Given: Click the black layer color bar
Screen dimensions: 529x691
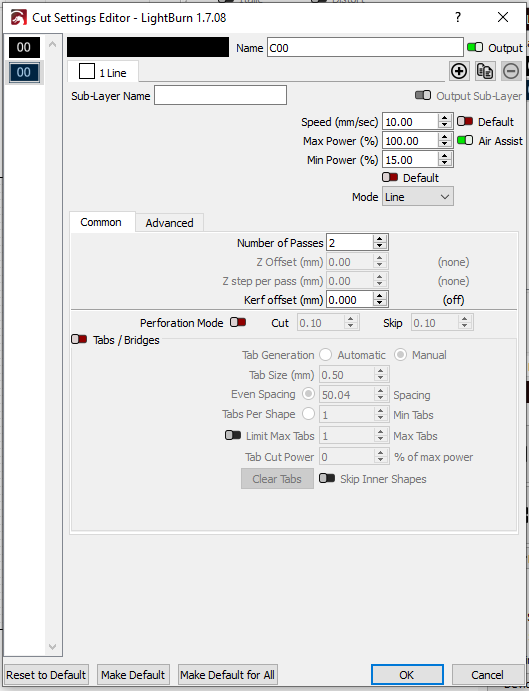Looking at the screenshot, I should click(148, 47).
